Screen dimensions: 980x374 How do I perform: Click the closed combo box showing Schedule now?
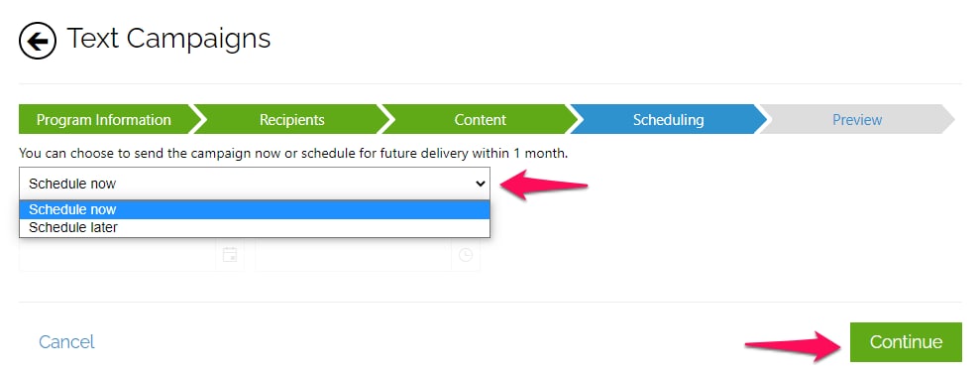pos(255,184)
